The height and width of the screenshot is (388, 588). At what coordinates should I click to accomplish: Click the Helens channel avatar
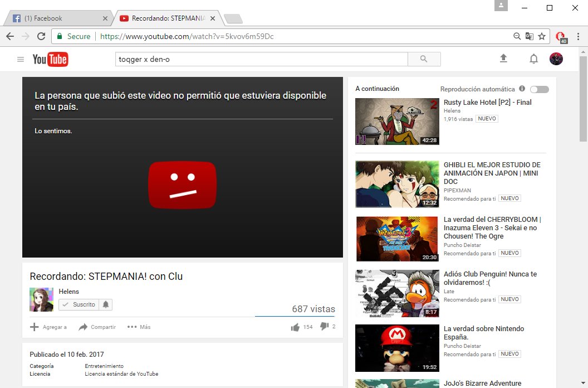point(42,299)
